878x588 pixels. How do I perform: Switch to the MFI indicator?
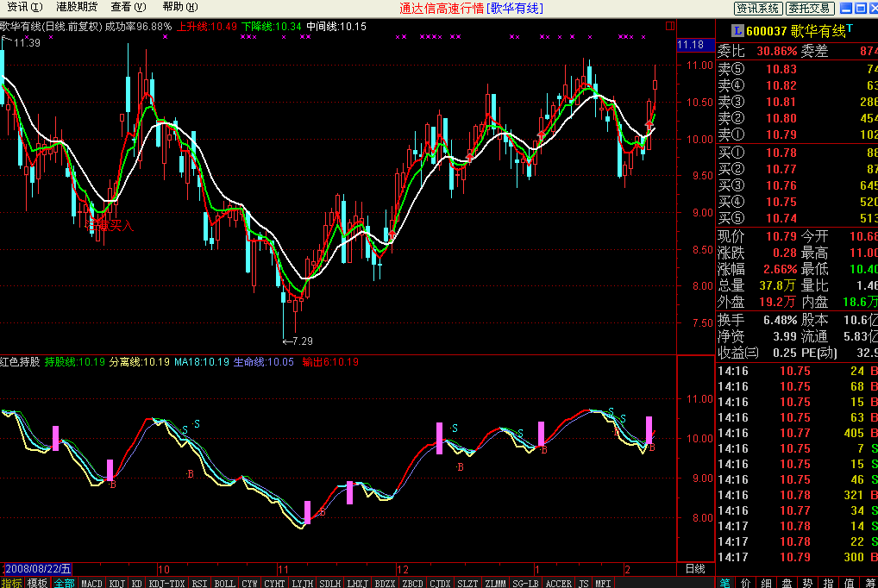click(x=603, y=584)
